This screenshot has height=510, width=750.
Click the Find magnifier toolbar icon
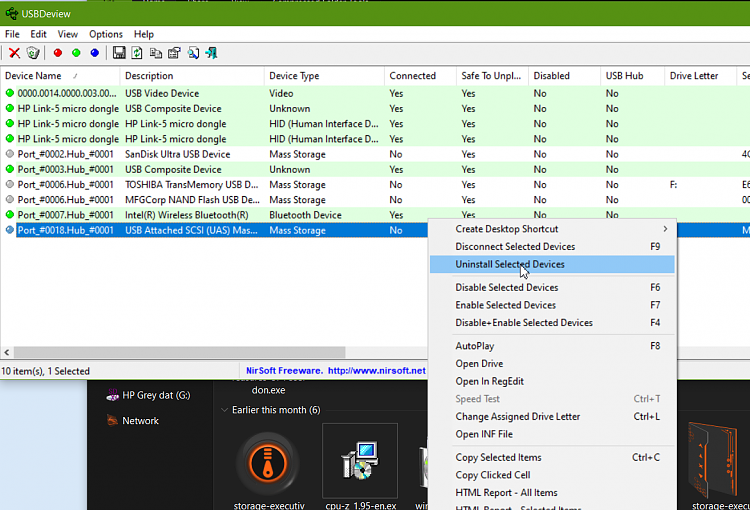coord(193,53)
